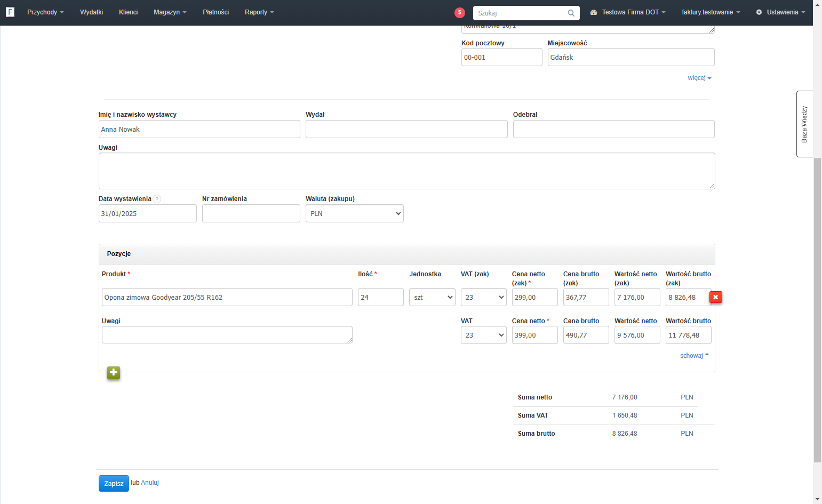Click the main Uwagi textarea
This screenshot has height=504, width=822.
tap(407, 171)
